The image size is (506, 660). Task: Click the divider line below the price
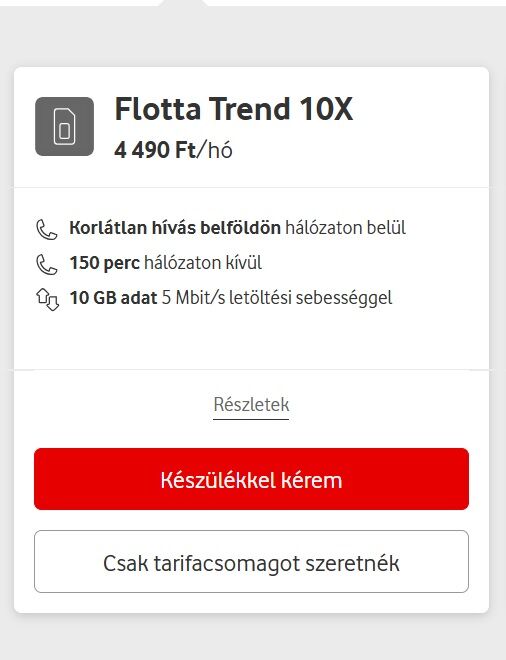(x=251, y=187)
